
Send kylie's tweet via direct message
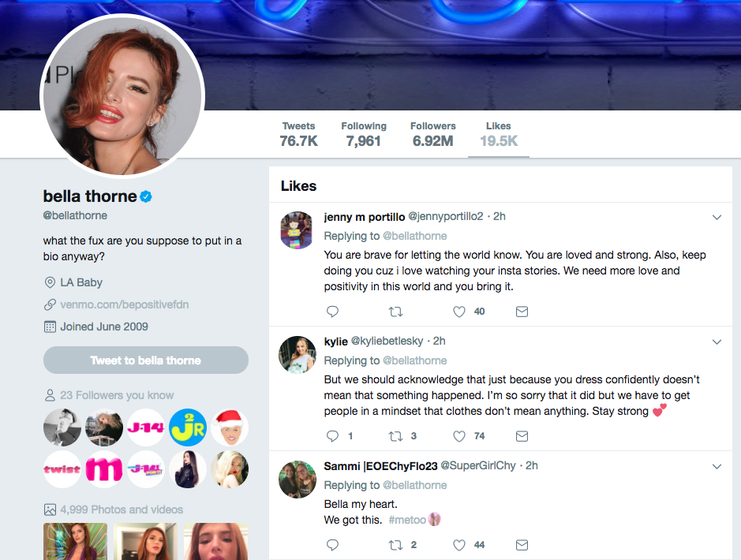click(x=522, y=436)
